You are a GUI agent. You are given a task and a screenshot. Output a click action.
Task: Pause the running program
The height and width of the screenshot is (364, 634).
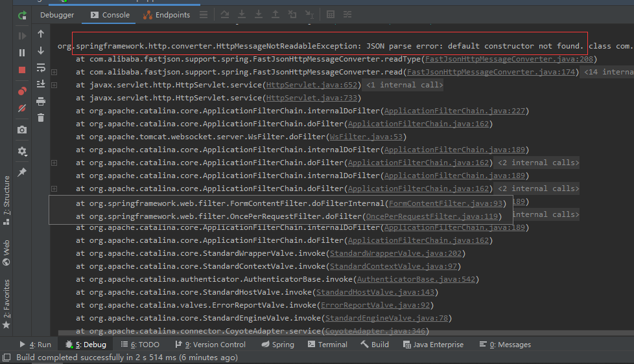[22, 53]
